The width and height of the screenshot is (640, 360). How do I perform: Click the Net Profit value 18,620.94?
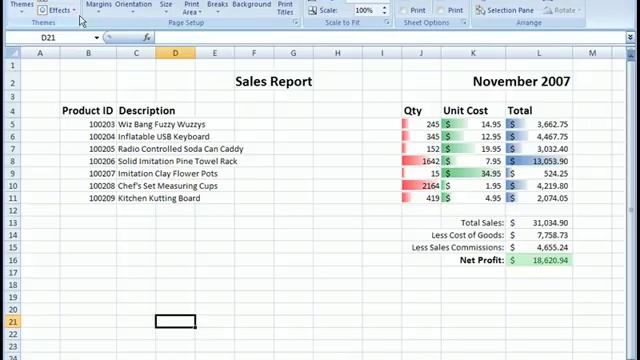pyautogui.click(x=539, y=260)
